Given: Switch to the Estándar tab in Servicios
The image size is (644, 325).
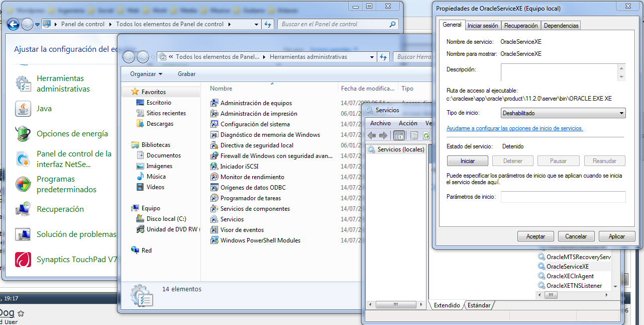Looking at the screenshot, I should click(x=479, y=305).
